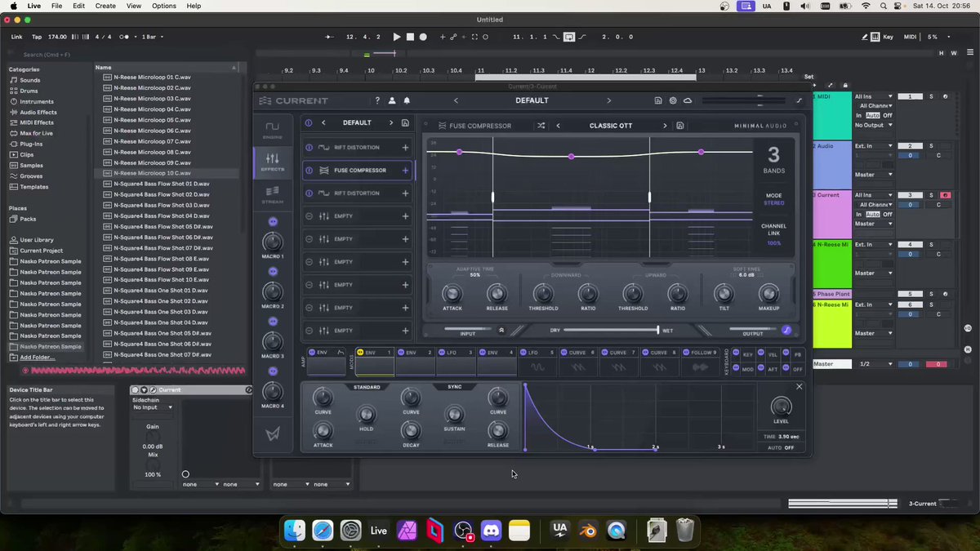
Task: Click the Output level slider
Action: point(753,331)
